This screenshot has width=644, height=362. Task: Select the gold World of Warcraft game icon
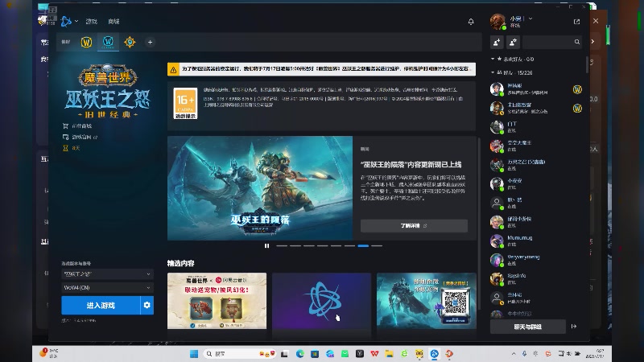pyautogui.click(x=86, y=42)
